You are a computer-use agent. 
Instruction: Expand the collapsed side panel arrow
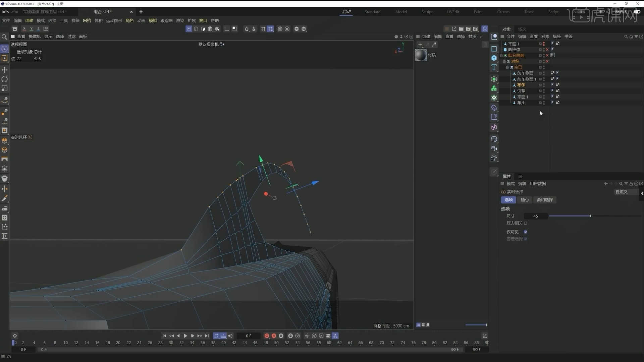[x=642, y=193]
